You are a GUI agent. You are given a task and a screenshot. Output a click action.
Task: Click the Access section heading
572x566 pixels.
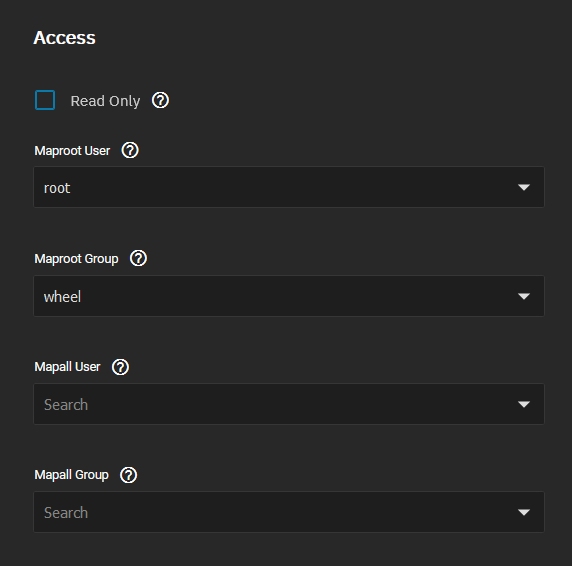tap(65, 38)
